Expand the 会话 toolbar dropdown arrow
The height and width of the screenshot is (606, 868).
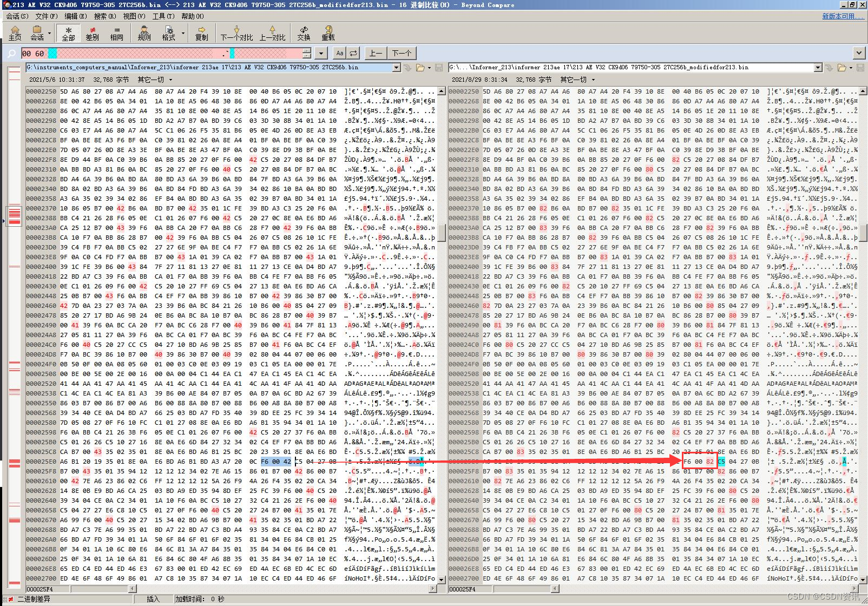coord(49,34)
